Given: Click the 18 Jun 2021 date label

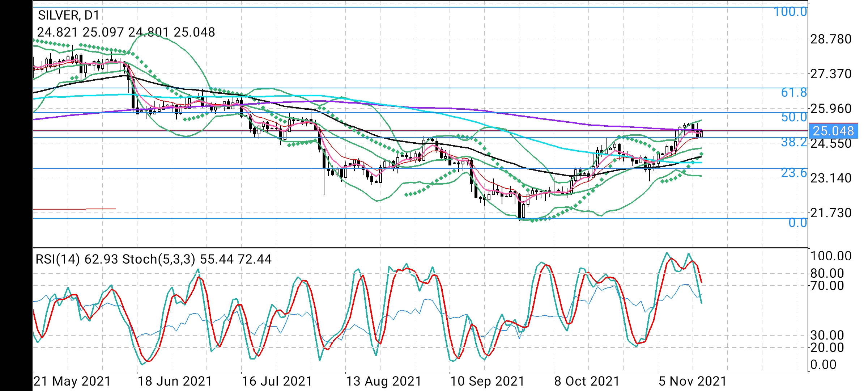Looking at the screenshot, I should tap(175, 381).
